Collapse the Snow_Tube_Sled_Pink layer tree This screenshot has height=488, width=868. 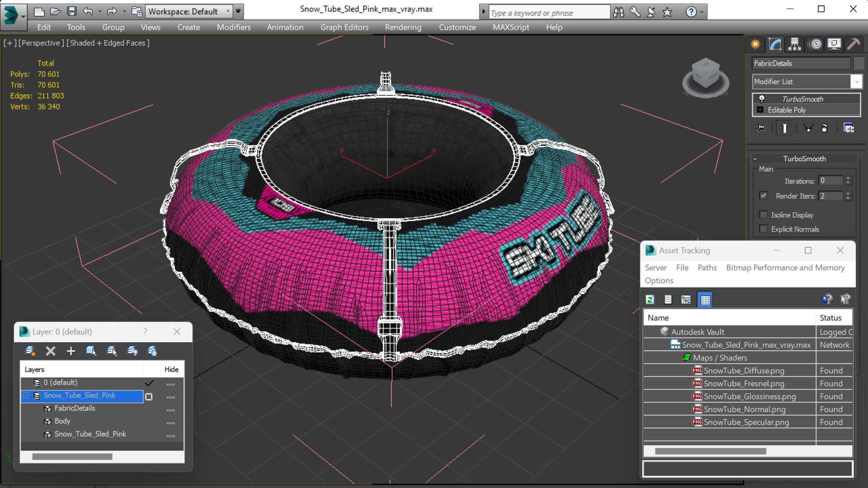pos(26,395)
